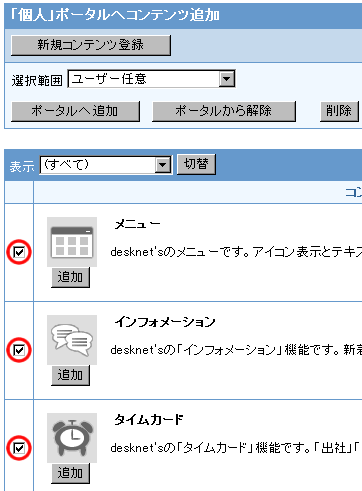This screenshot has height=491, width=362.
Task: Click 追加 button under インフォメーション icon
Action: click(70, 375)
